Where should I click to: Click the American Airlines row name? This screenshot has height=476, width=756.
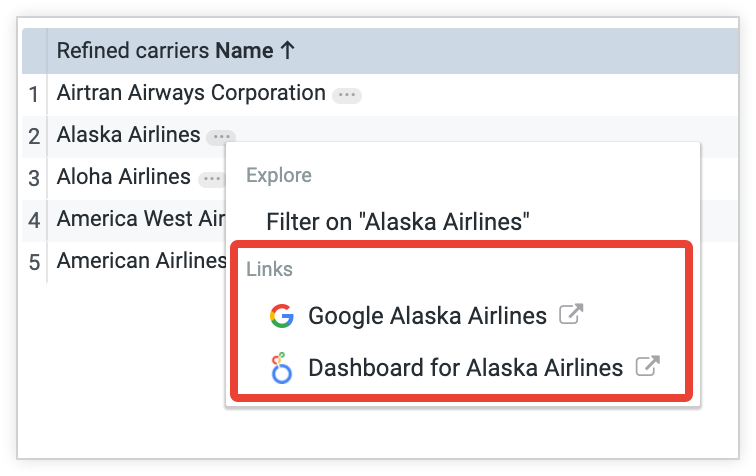point(141,261)
